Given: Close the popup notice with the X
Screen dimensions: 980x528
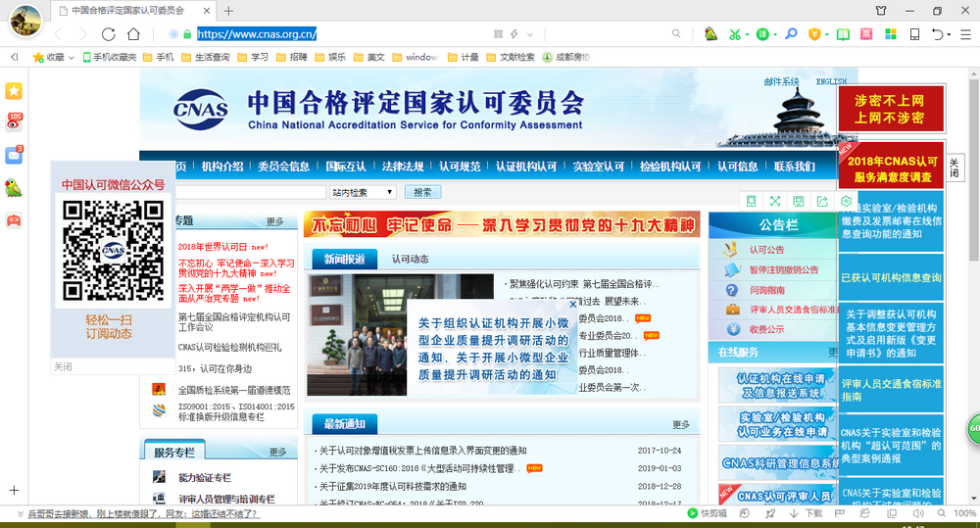Looking at the screenshot, I should tap(572, 305).
